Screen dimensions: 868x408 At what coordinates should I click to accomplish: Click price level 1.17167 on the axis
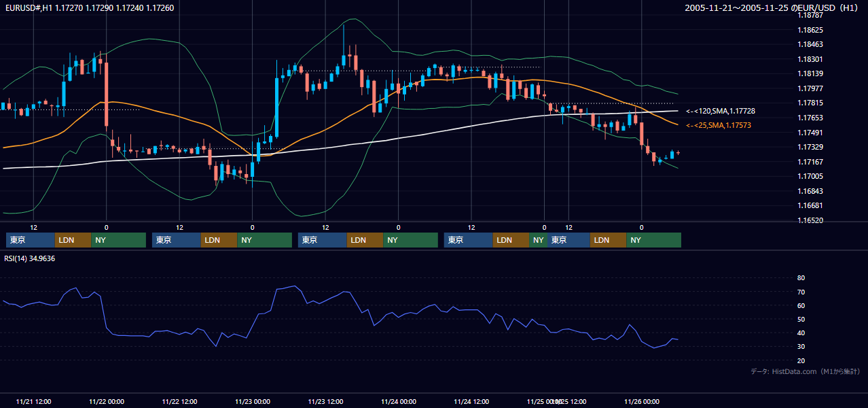tap(811, 163)
